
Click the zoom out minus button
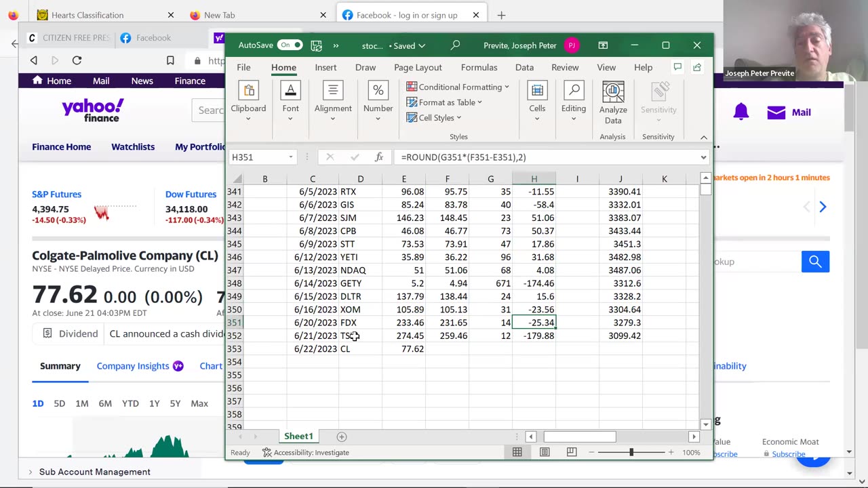point(592,453)
